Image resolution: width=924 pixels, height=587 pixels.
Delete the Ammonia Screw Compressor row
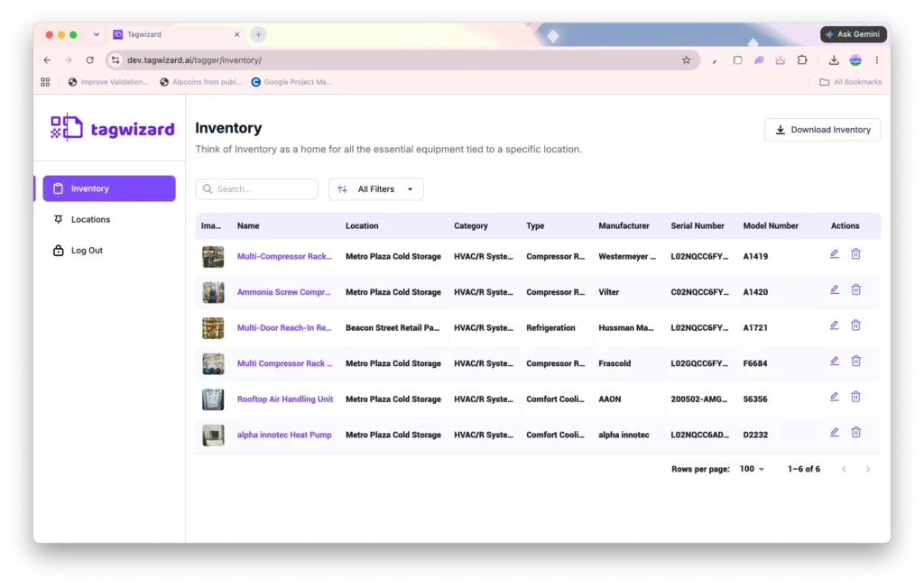[855, 289]
